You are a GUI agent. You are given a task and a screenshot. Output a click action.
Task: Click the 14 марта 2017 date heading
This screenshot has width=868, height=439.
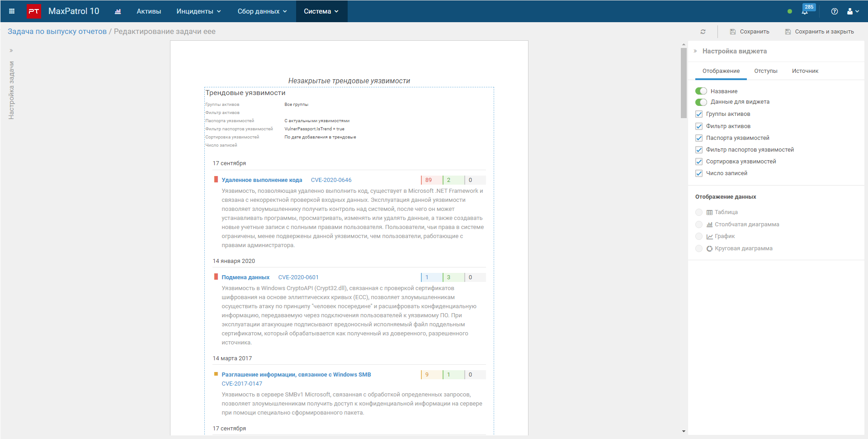[232, 358]
